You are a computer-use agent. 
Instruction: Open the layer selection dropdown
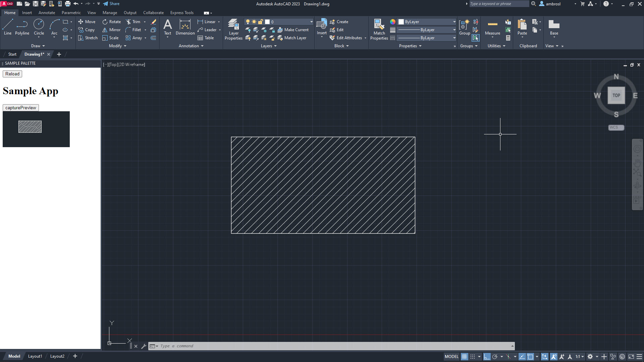[311, 22]
